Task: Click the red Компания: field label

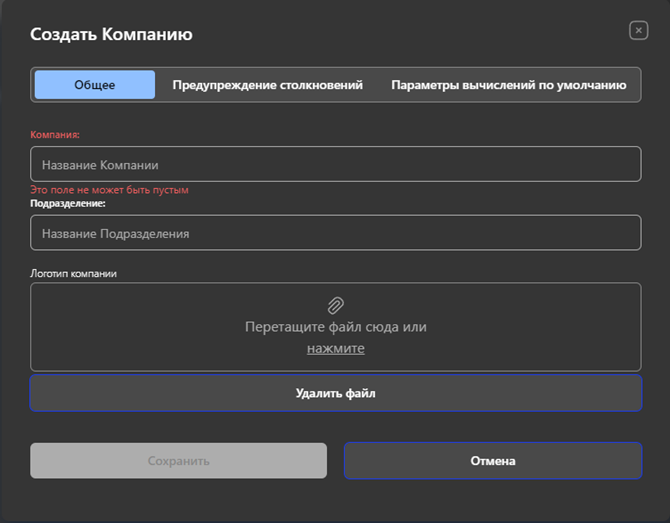Action: pyautogui.click(x=55, y=133)
